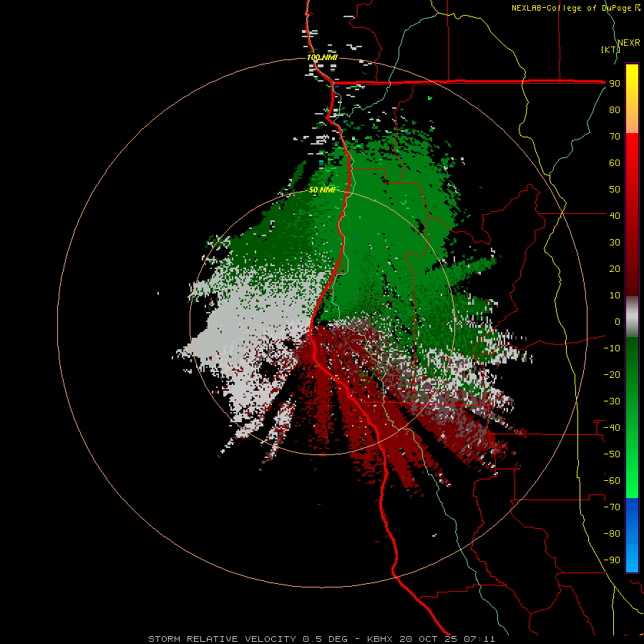Click the -20 scale value
The image size is (644, 644).
click(x=612, y=375)
